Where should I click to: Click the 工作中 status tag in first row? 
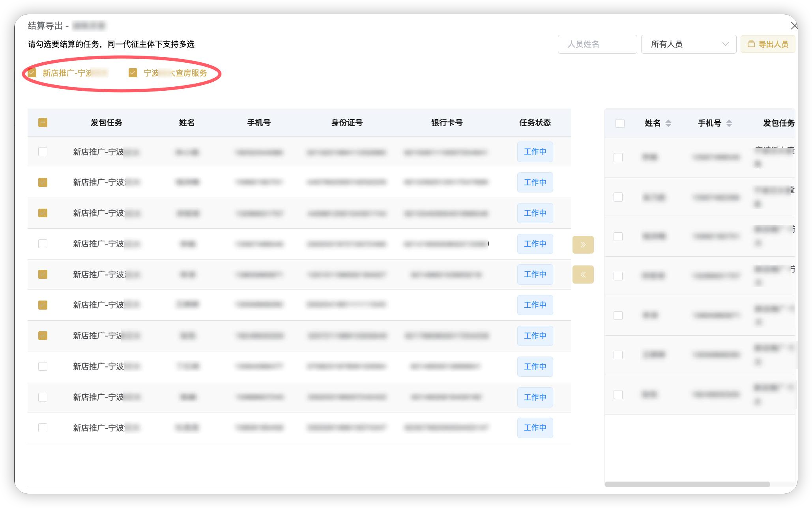(x=535, y=152)
